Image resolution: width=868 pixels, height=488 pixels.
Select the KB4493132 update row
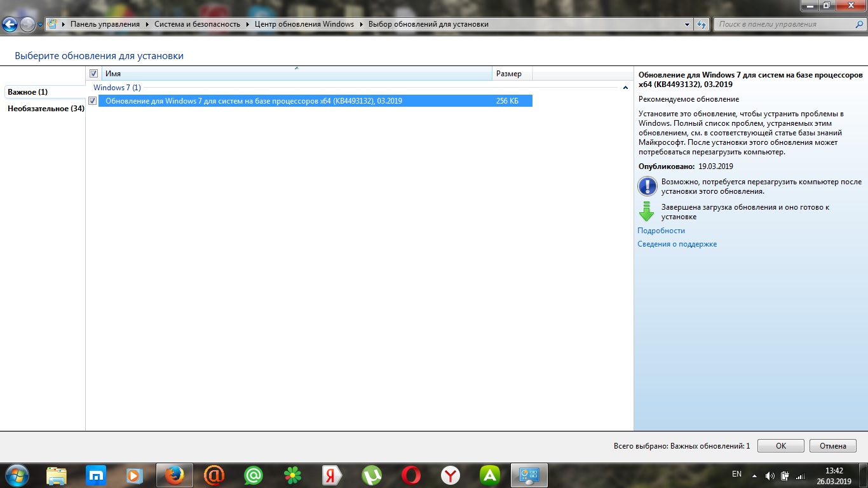click(315, 100)
